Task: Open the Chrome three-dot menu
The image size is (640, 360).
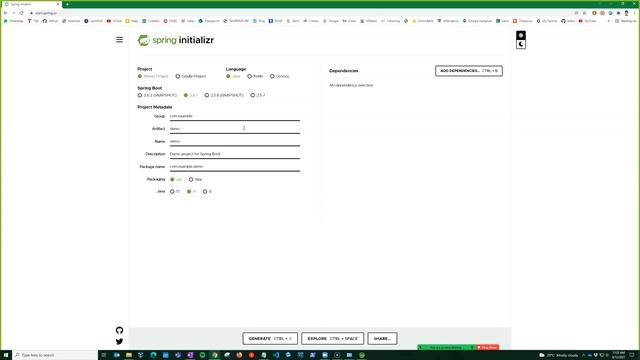Action: point(635,13)
